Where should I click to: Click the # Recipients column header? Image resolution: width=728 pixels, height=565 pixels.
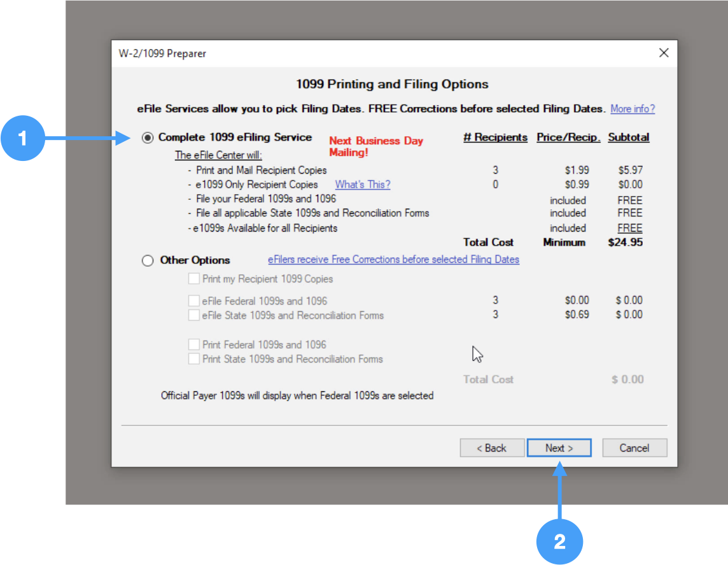(495, 137)
